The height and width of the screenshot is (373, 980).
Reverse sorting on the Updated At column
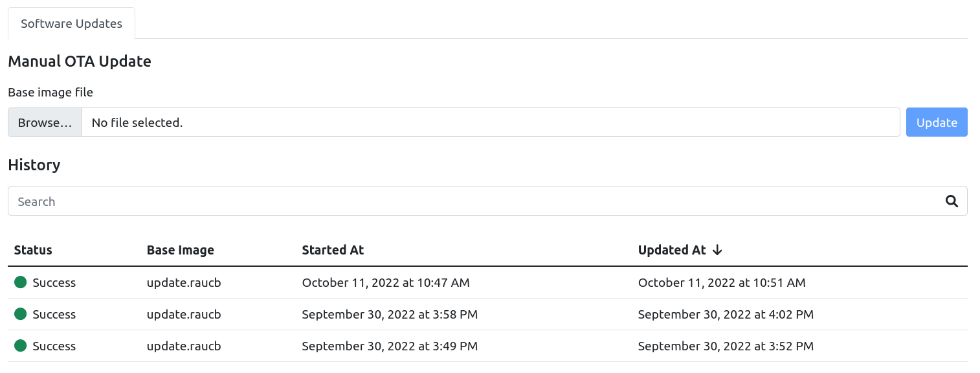pyautogui.click(x=672, y=250)
